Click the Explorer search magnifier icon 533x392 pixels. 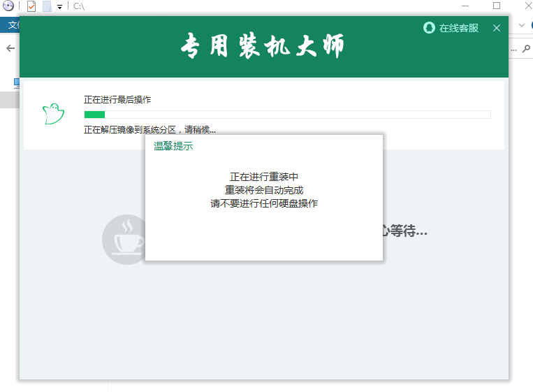click(526, 49)
